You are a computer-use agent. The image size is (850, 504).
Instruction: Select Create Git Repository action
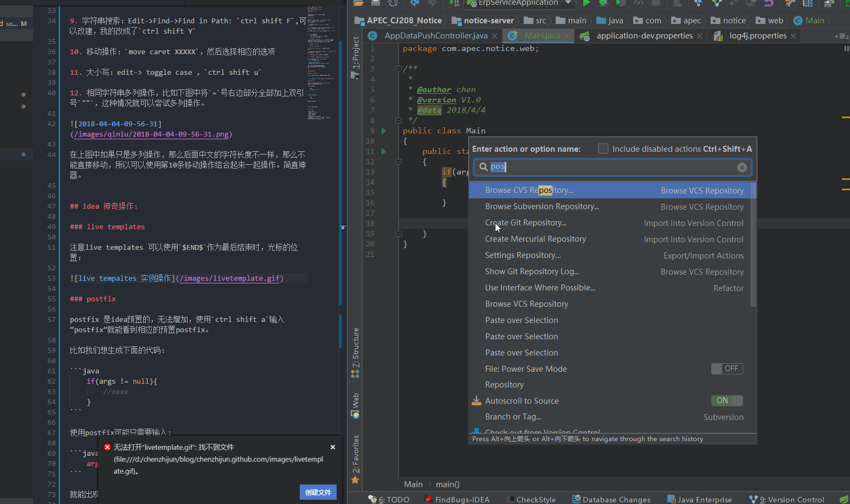pos(610,223)
